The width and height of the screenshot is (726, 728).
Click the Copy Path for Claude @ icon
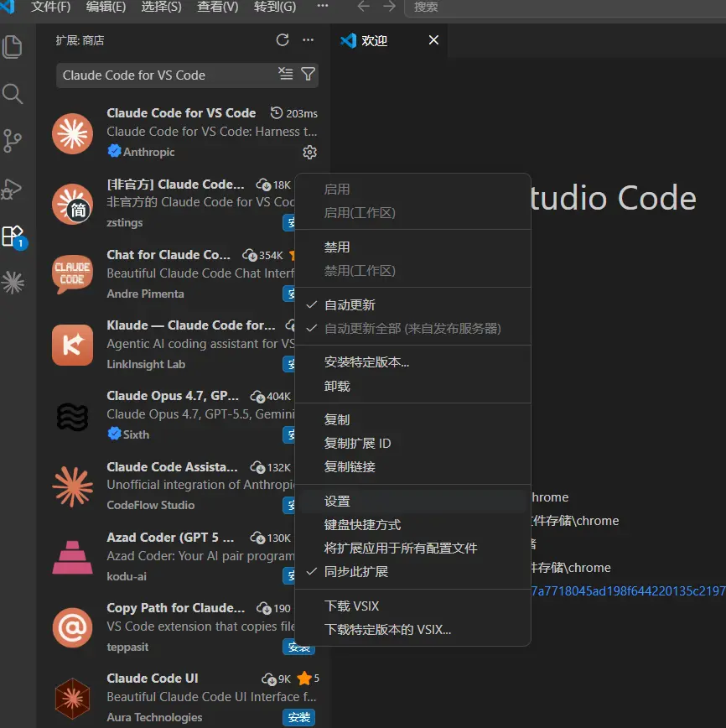(72, 627)
